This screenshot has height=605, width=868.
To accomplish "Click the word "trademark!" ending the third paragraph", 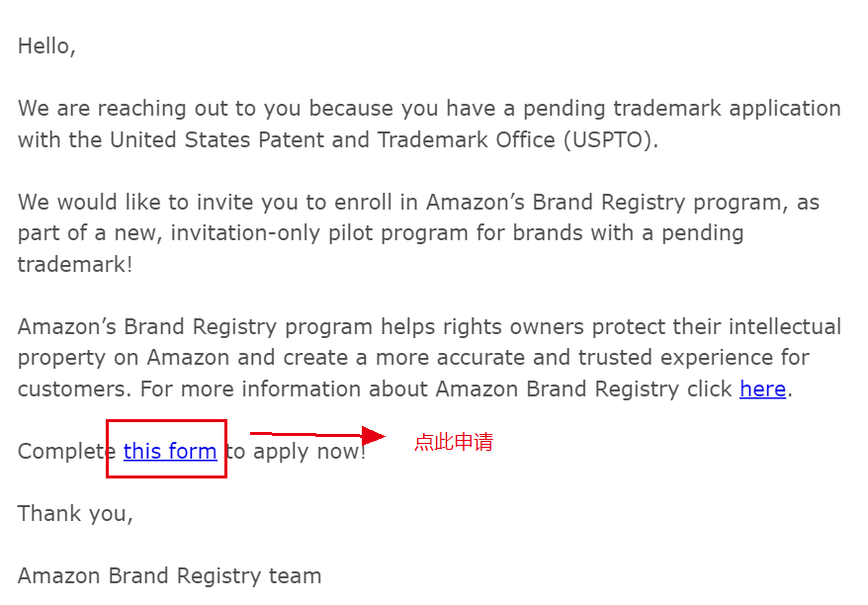I will pyautogui.click(x=75, y=265).
